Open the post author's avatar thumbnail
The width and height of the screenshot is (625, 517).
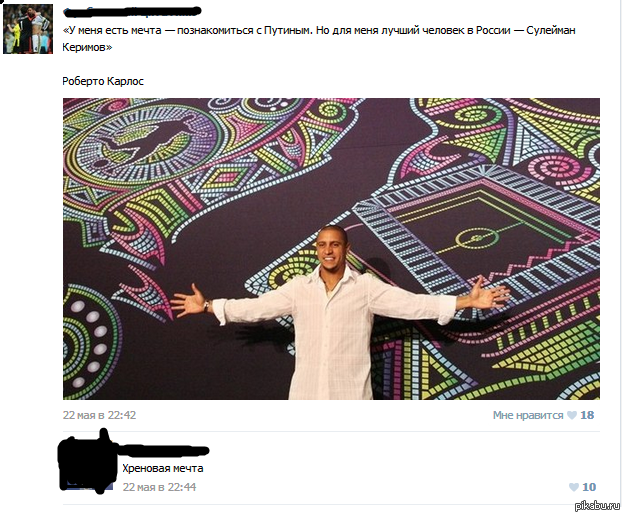point(28,29)
